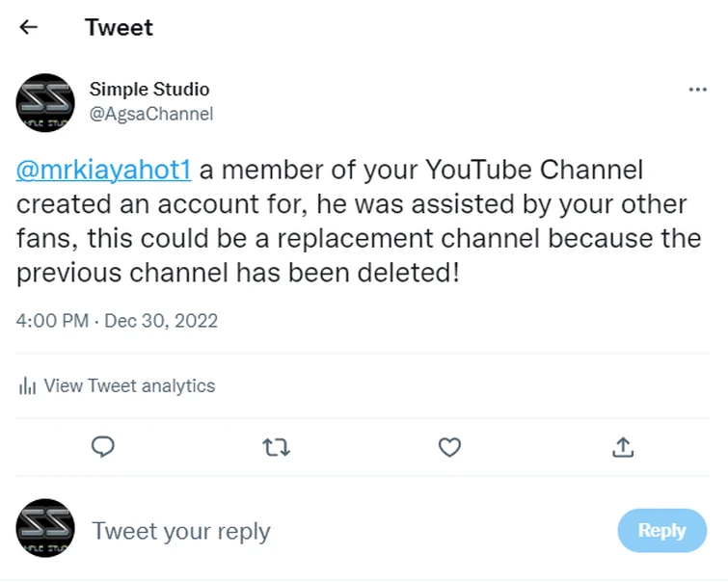Click the avatar beside the reply field
The width and height of the screenshot is (728, 582).
click(45, 527)
